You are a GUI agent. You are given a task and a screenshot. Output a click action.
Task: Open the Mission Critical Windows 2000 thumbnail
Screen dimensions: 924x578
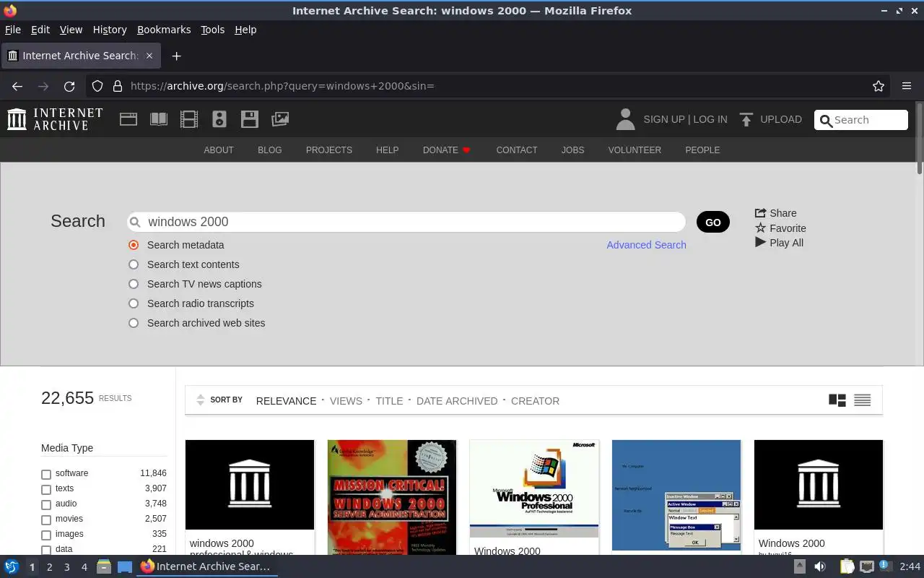point(392,497)
